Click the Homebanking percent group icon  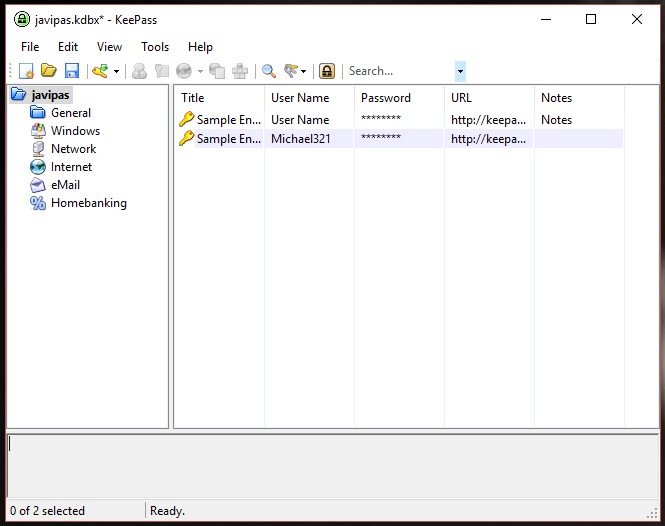pos(38,203)
